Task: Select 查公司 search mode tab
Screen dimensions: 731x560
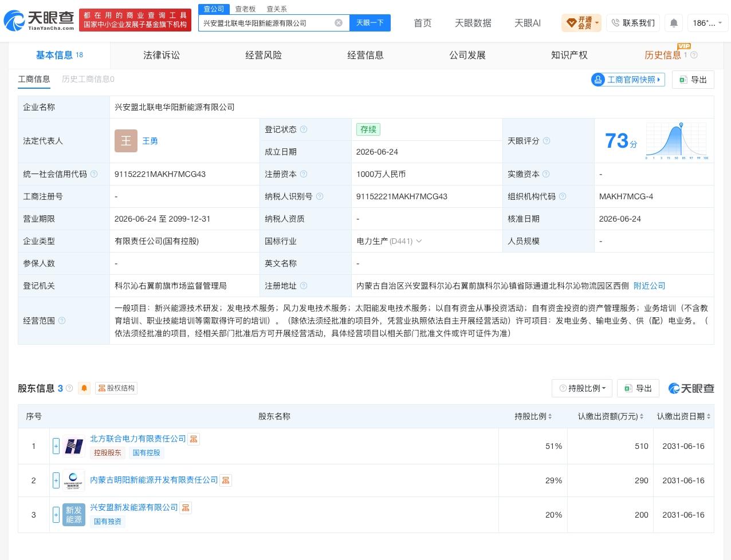Action: pos(214,9)
